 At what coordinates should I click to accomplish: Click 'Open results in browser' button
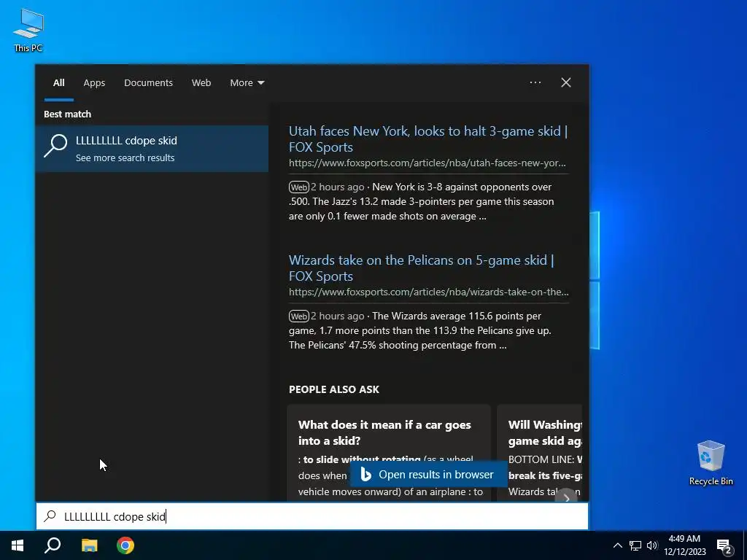pyautogui.click(x=428, y=474)
